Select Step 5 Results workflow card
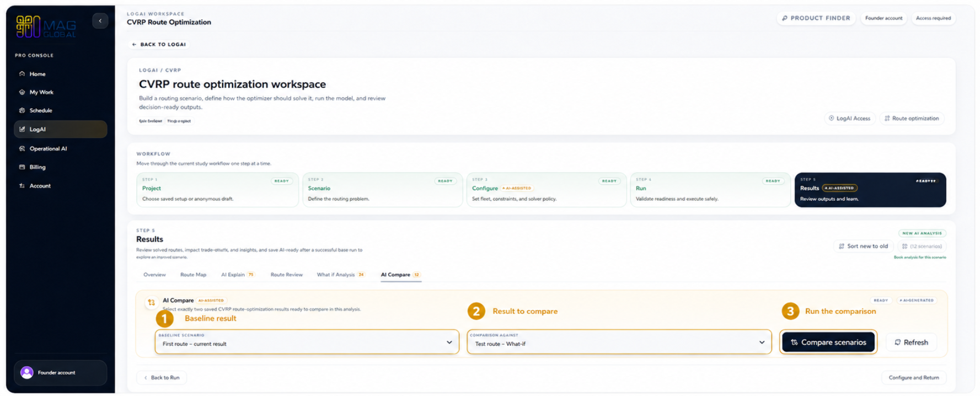980x396 pixels. coord(870,190)
